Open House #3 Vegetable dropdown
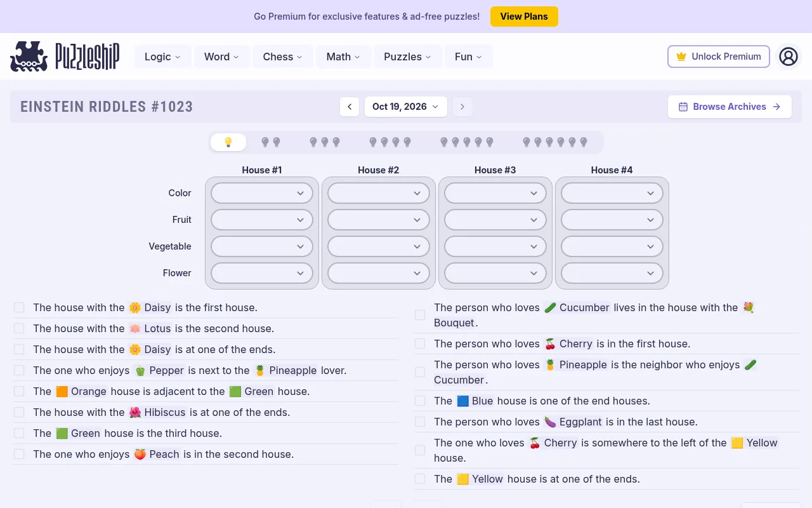812x508 pixels. [x=495, y=246]
